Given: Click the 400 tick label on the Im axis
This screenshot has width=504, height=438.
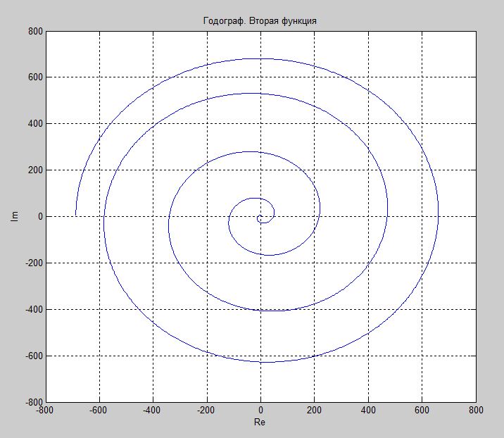Looking at the screenshot, I should [35, 123].
